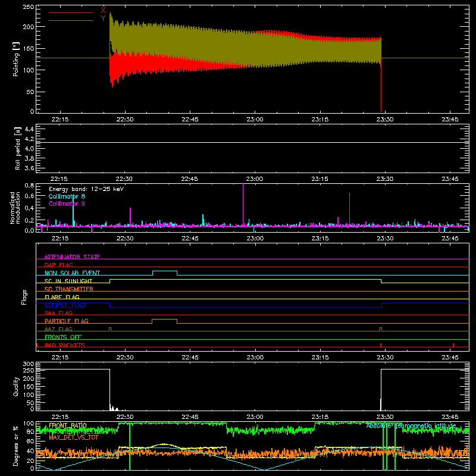This screenshot has width=476, height=476.
Task: Click the cyan Collimator 8 legend label
Action: [x=67, y=196]
